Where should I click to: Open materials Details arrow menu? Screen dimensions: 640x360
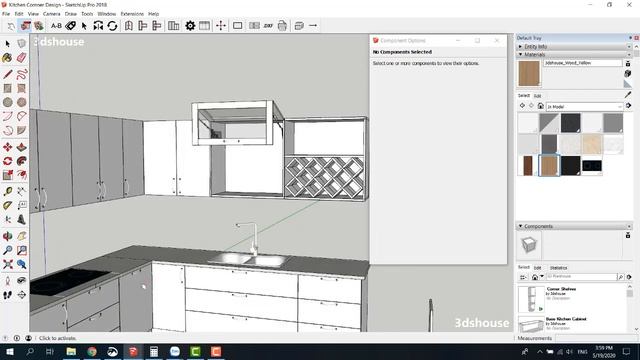point(629,106)
